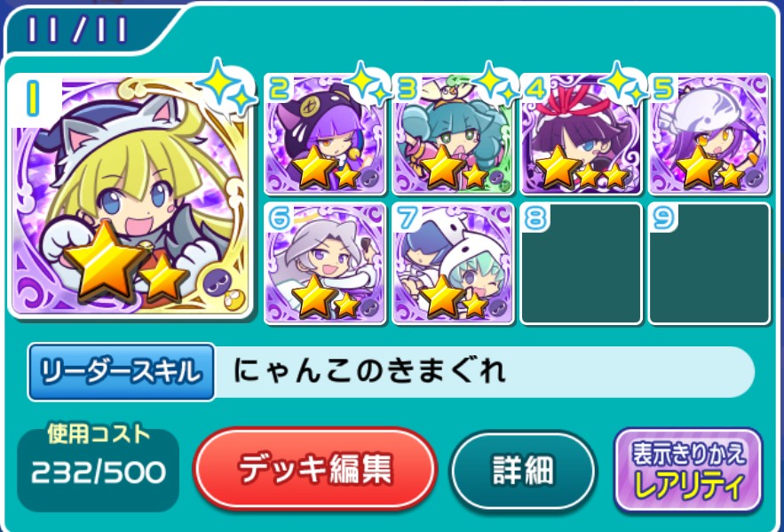Image resolution: width=784 pixels, height=532 pixels.
Task: Tap sparkle badge on slot 4 card
Action: coord(622,84)
